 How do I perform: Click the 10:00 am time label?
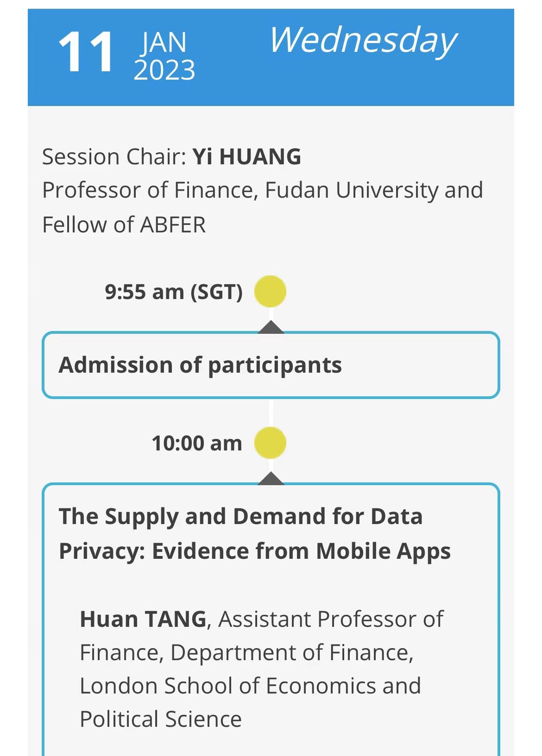click(197, 444)
